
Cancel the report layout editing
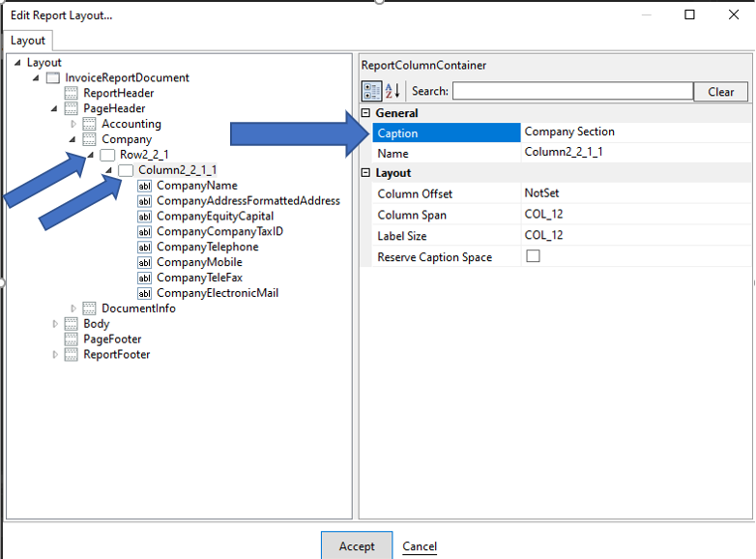click(420, 546)
